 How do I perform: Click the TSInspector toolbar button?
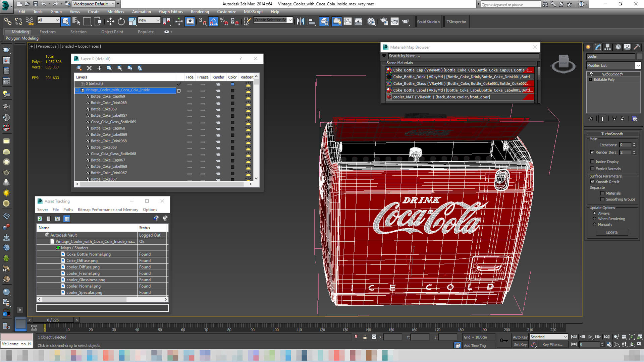pos(456,22)
